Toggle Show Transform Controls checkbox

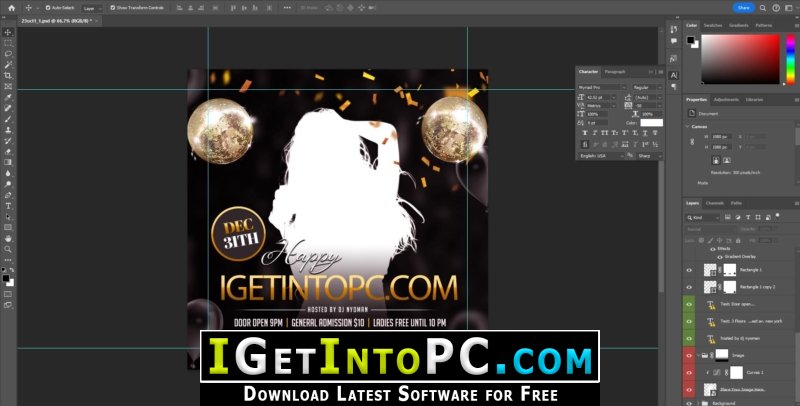tap(113, 8)
